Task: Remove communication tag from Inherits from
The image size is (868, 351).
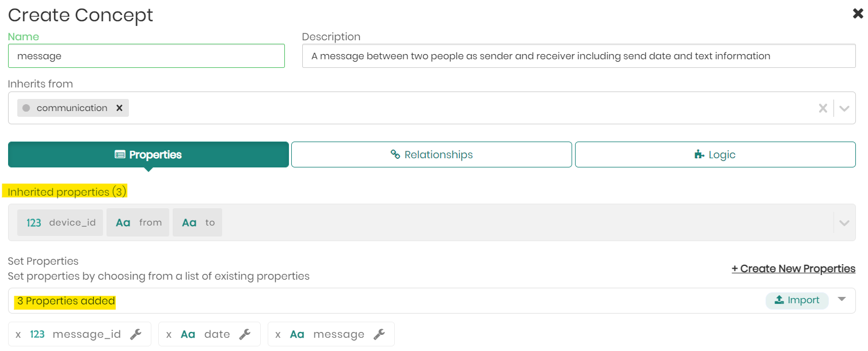Action: (119, 108)
